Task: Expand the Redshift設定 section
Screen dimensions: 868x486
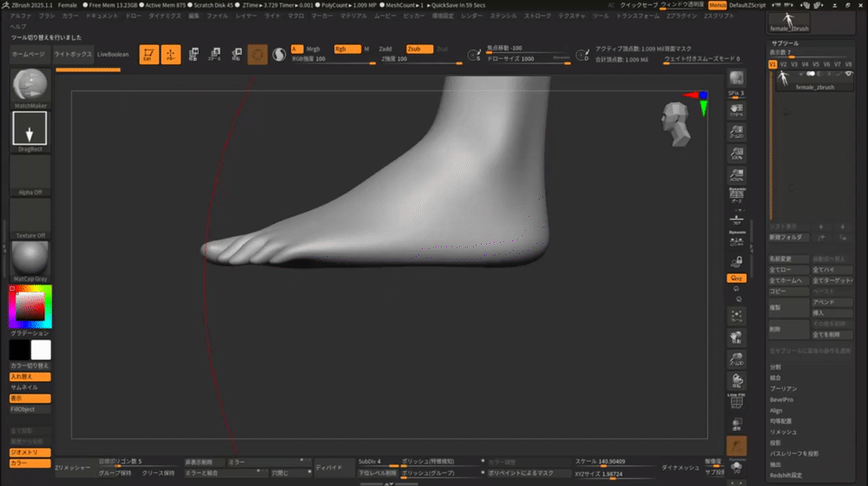Action: tap(786, 475)
